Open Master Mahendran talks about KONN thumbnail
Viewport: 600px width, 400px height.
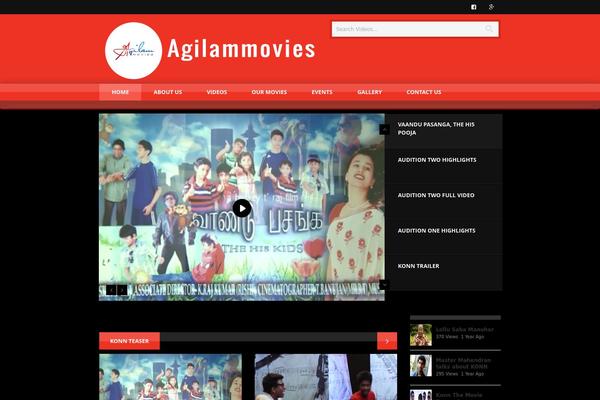(421, 366)
